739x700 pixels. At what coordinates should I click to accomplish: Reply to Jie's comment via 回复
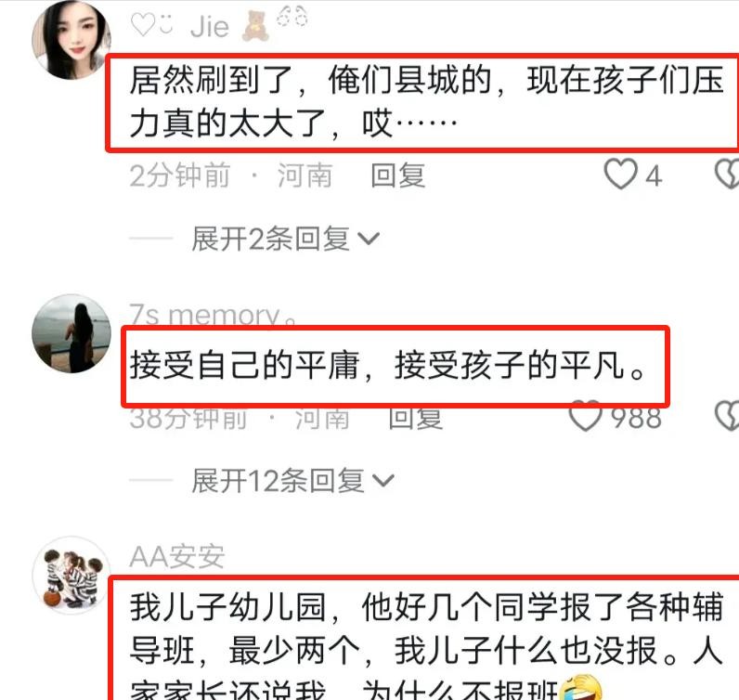pos(398,175)
